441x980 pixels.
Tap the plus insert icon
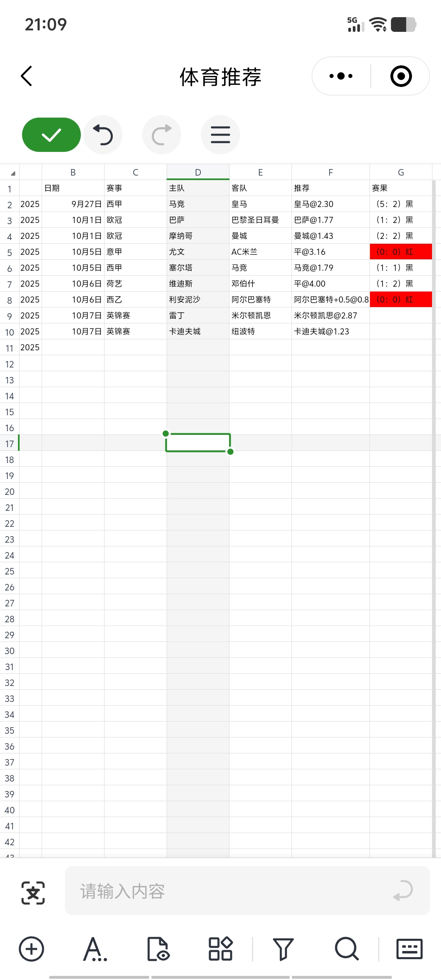point(31,949)
